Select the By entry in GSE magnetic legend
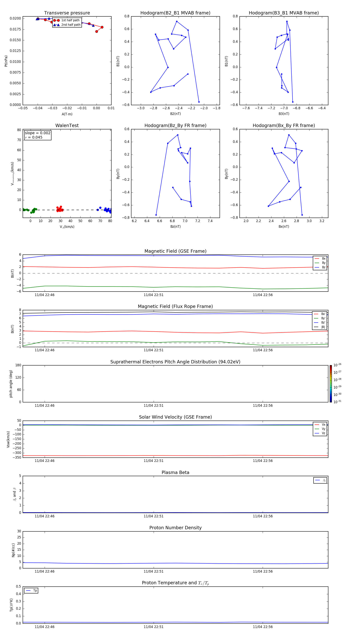This screenshot has width=351, height=644. 320,263
